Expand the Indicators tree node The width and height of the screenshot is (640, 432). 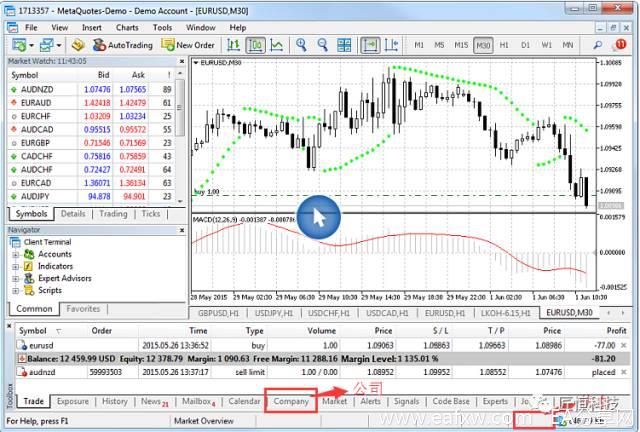[x=16, y=267]
